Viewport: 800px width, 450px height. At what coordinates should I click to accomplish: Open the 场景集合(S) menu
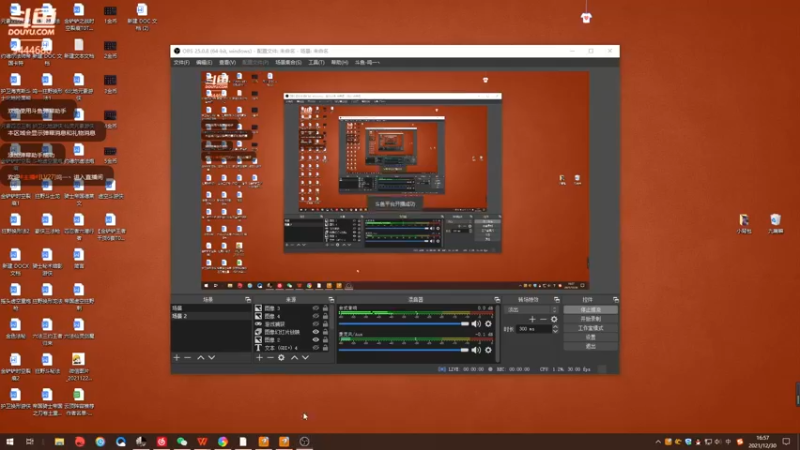coord(288,62)
